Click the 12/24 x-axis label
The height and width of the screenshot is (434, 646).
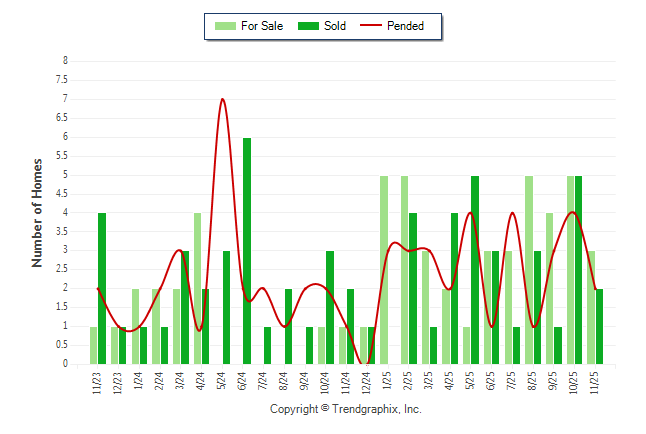point(367,383)
